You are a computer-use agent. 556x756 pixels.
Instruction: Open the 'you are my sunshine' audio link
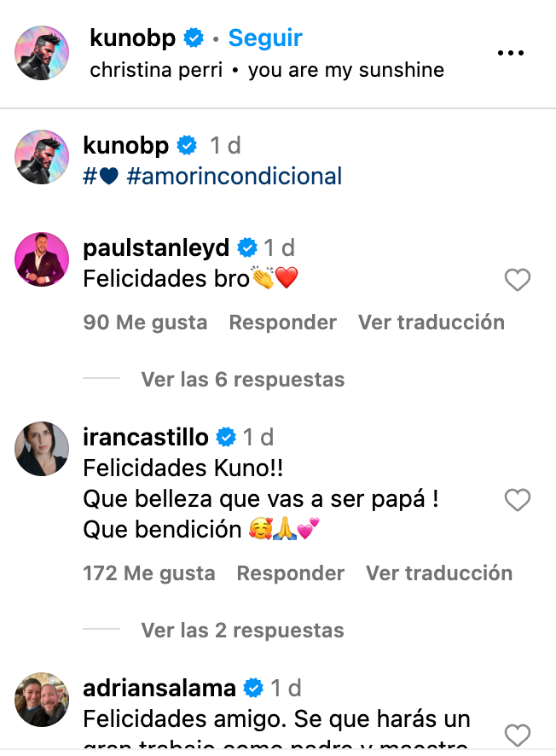pyautogui.click(x=346, y=70)
